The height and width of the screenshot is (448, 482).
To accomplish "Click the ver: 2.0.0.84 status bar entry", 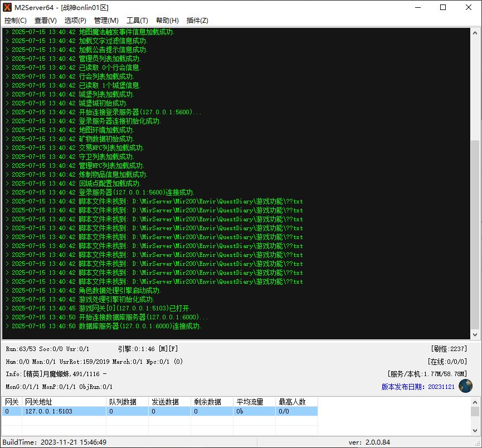I will click(369, 442).
